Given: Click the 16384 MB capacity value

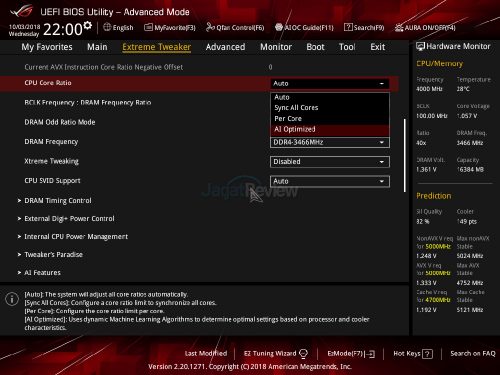Looking at the screenshot, I should pos(470,170).
